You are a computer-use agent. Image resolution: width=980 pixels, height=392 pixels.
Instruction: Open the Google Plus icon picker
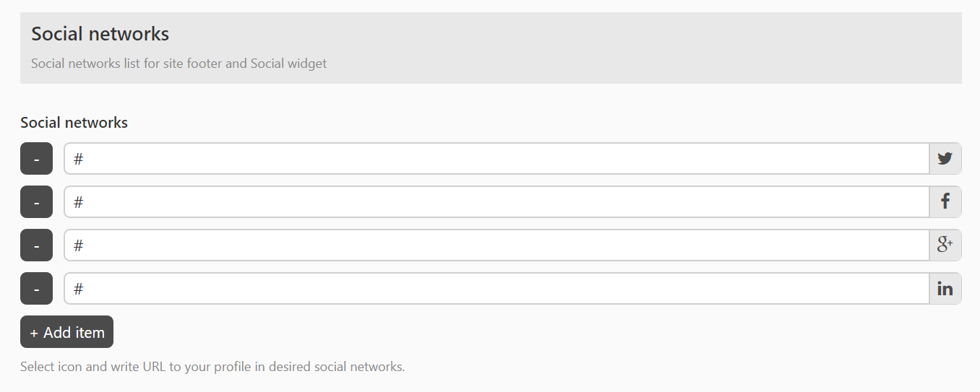[945, 245]
